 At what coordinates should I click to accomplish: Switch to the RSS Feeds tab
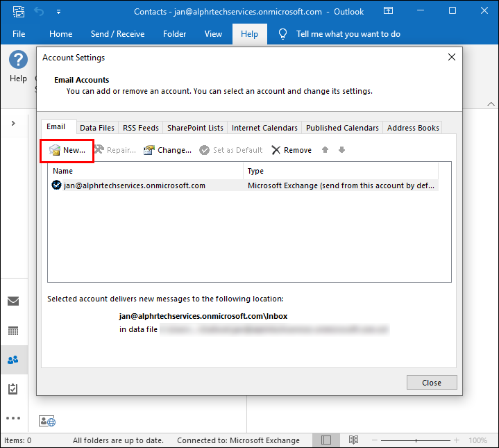click(141, 128)
